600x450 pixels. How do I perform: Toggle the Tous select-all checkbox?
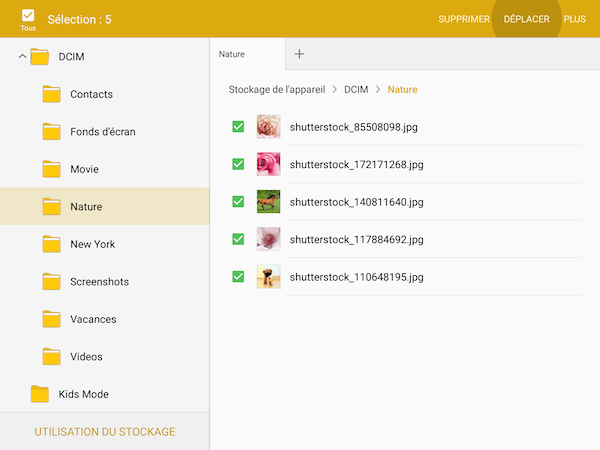28,16
